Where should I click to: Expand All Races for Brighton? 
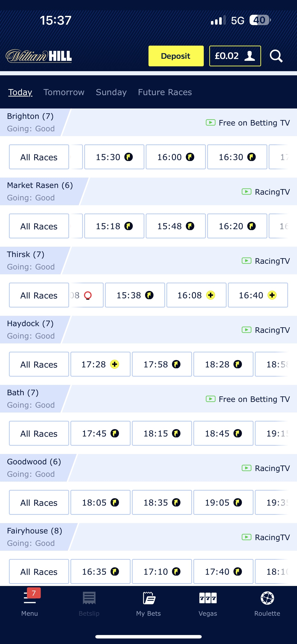click(39, 157)
